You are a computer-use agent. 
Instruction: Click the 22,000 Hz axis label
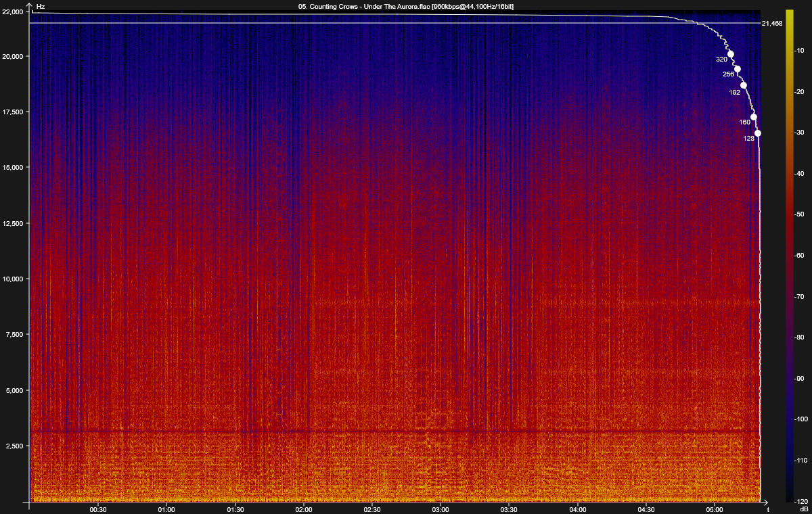pos(13,11)
